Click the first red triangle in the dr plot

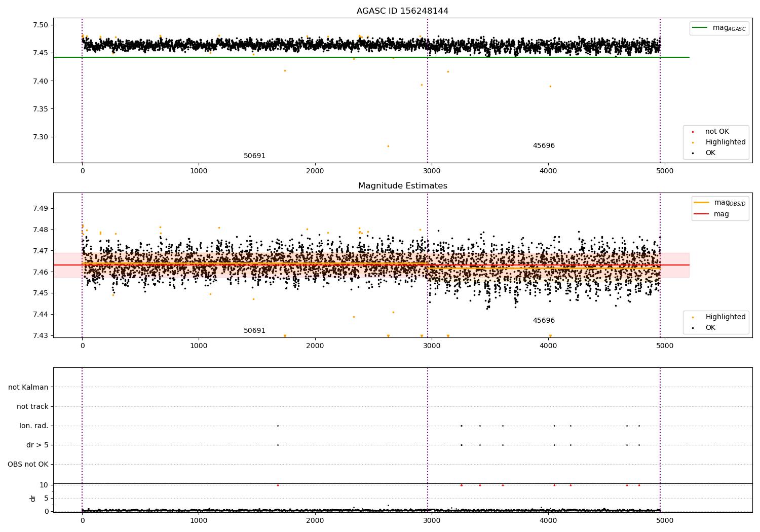(x=278, y=485)
